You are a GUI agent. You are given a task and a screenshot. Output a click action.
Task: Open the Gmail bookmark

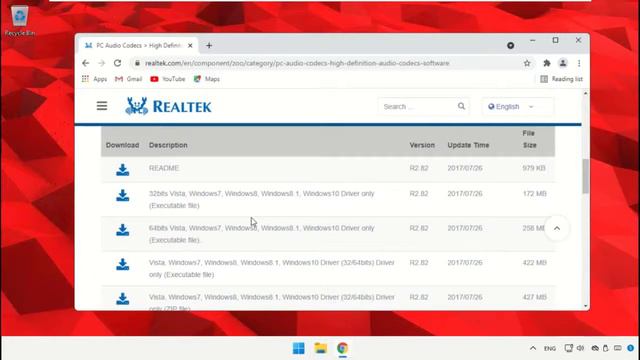tap(129, 79)
